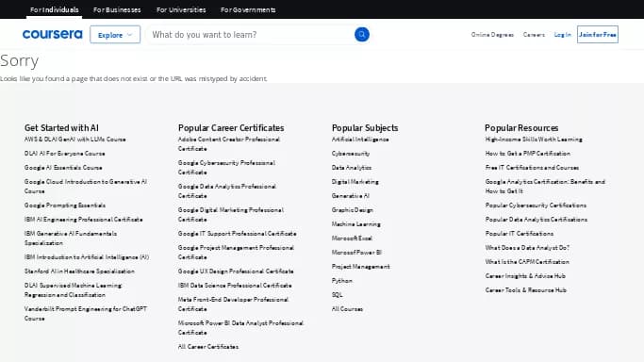Open High-Income Skills Worth Learning
Image resolution: width=644 pixels, height=362 pixels.
click(x=534, y=140)
